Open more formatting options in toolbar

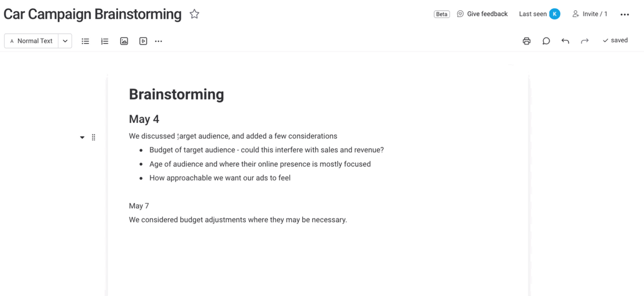(x=158, y=41)
